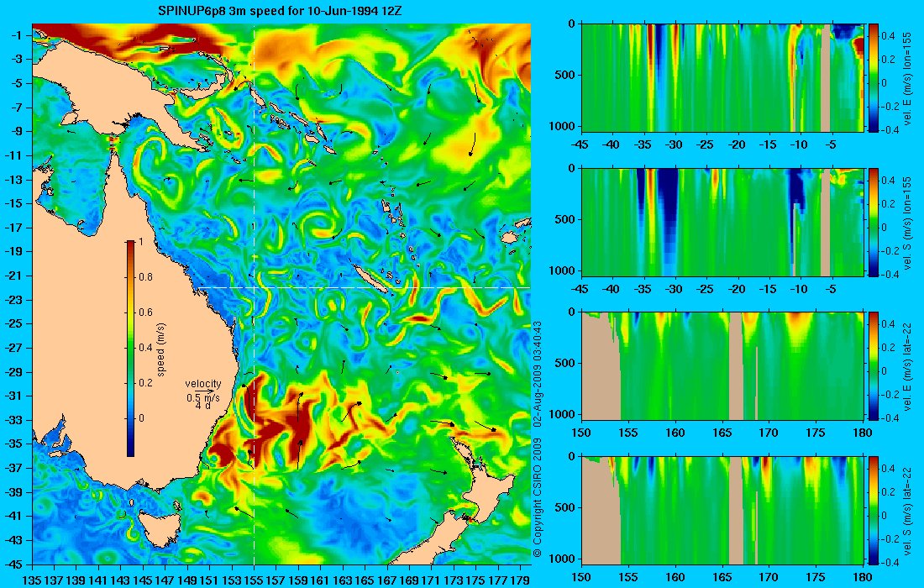Click depth "500" on the vel. E lat=-22 panel
Screen dimensions: 924x588
click(566, 363)
